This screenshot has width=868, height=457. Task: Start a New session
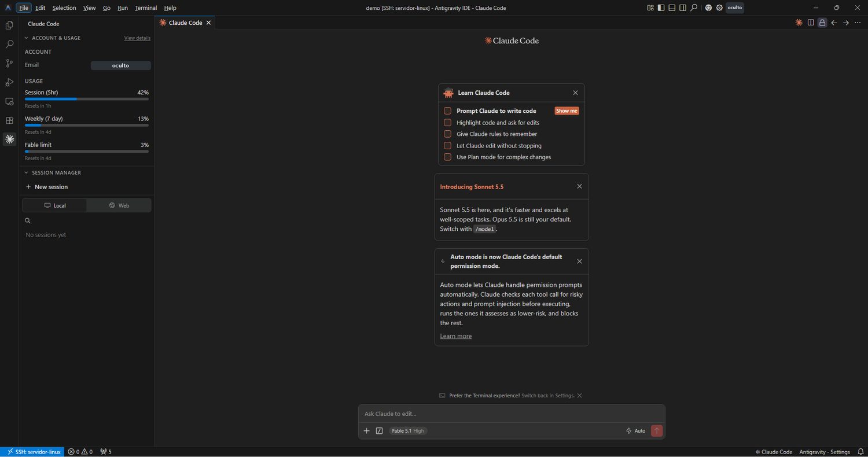tap(46, 187)
